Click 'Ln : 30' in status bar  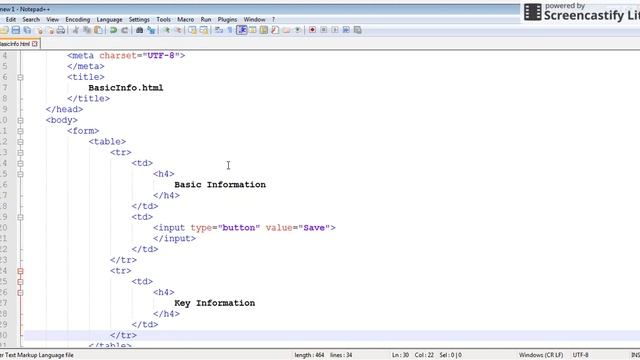pos(400,355)
